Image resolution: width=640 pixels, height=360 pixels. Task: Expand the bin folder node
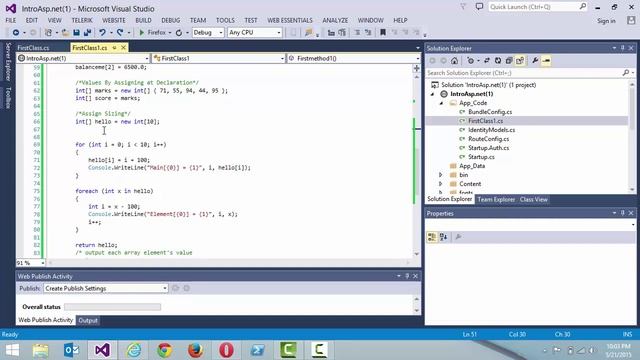pyautogui.click(x=441, y=175)
